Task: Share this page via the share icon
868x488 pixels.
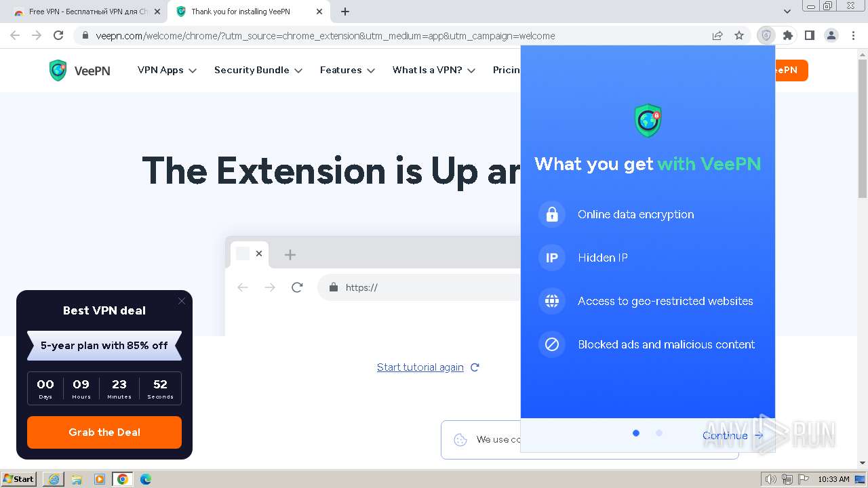Action: pyautogui.click(x=717, y=36)
